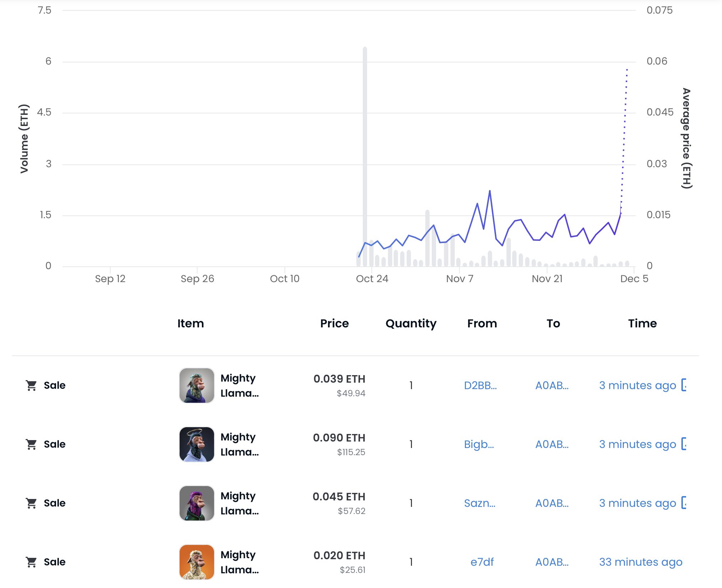Open green-haired Mighty Llama thumbnail

point(196,386)
